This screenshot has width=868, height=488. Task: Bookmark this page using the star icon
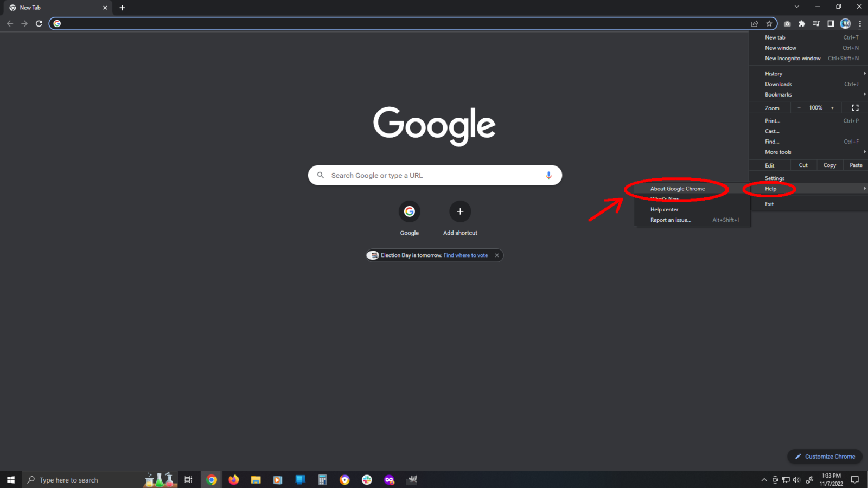770,23
